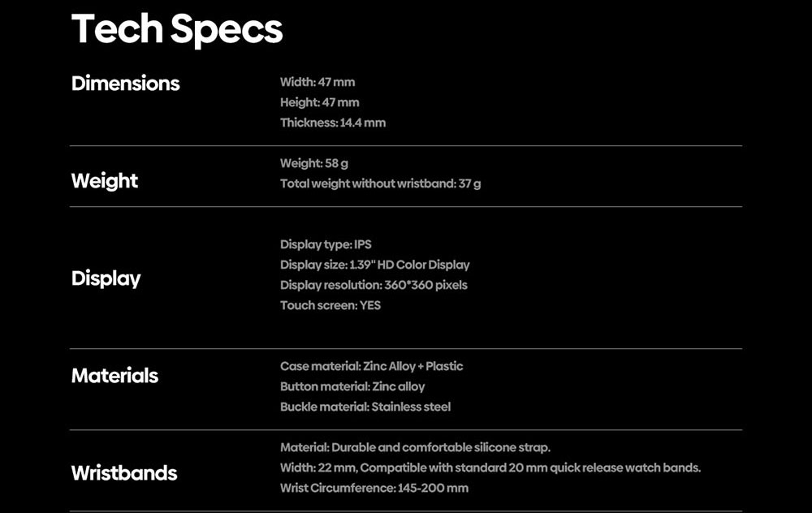
Task: Select the 1.39" HD Color Display line
Action: click(374, 265)
